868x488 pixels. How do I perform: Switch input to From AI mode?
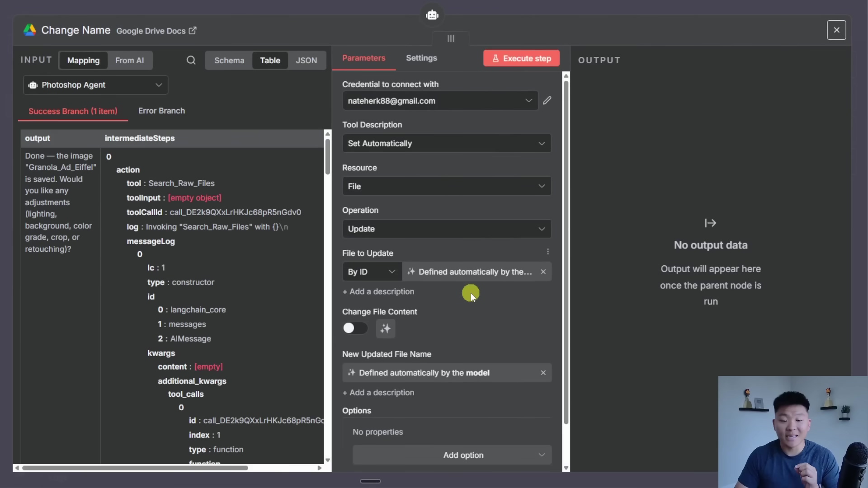tap(129, 61)
